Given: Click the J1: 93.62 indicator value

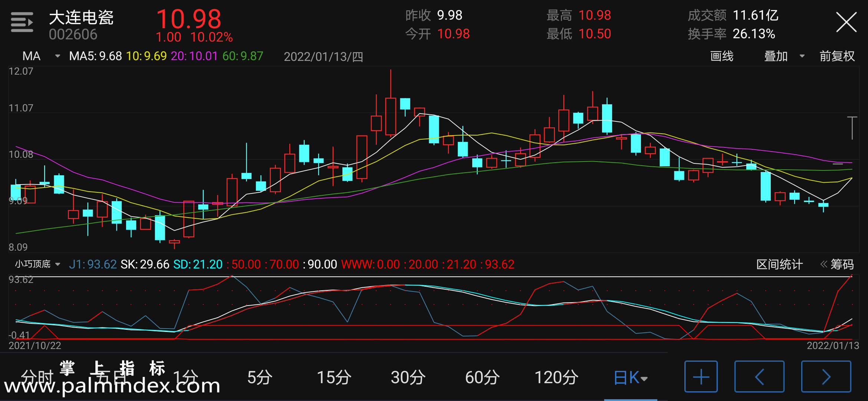Looking at the screenshot, I should coord(93,264).
